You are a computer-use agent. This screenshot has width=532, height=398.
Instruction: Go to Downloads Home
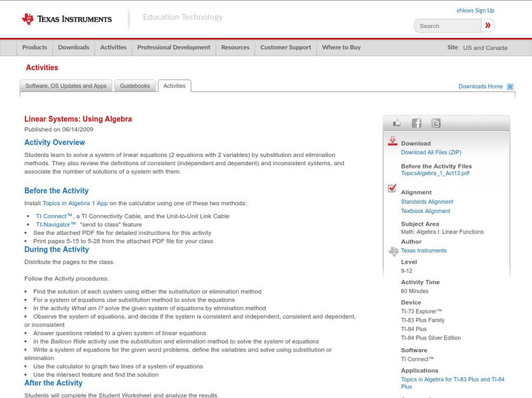pos(480,87)
